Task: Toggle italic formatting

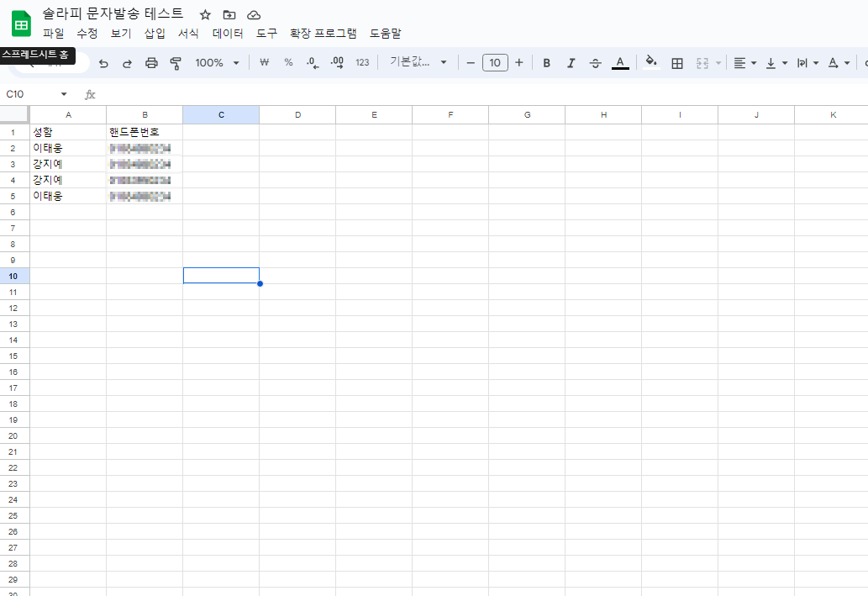Action: pyautogui.click(x=571, y=63)
